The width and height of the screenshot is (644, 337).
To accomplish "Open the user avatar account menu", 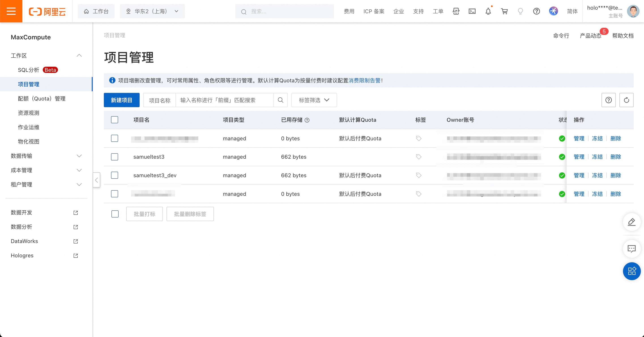I will point(633,11).
